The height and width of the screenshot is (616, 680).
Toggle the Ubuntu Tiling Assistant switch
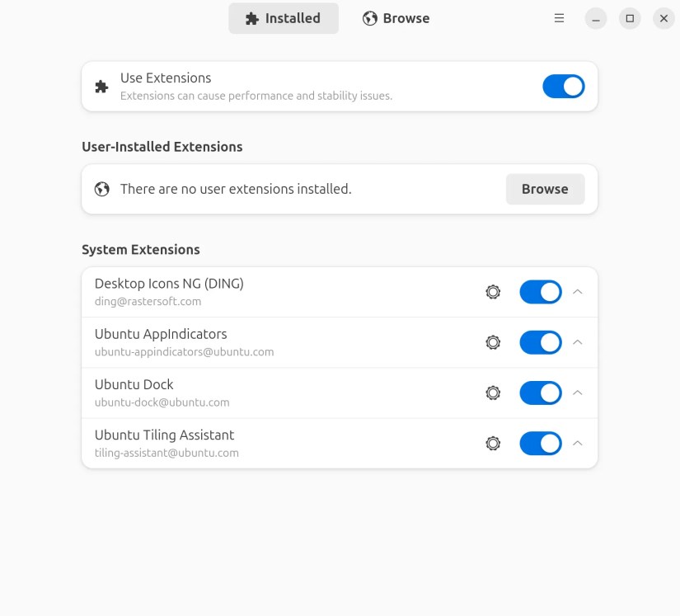(540, 443)
